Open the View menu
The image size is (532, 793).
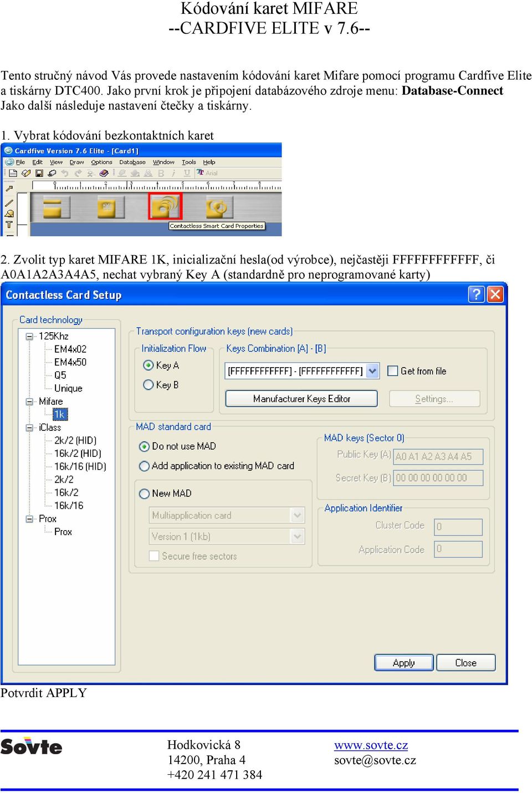point(56,162)
